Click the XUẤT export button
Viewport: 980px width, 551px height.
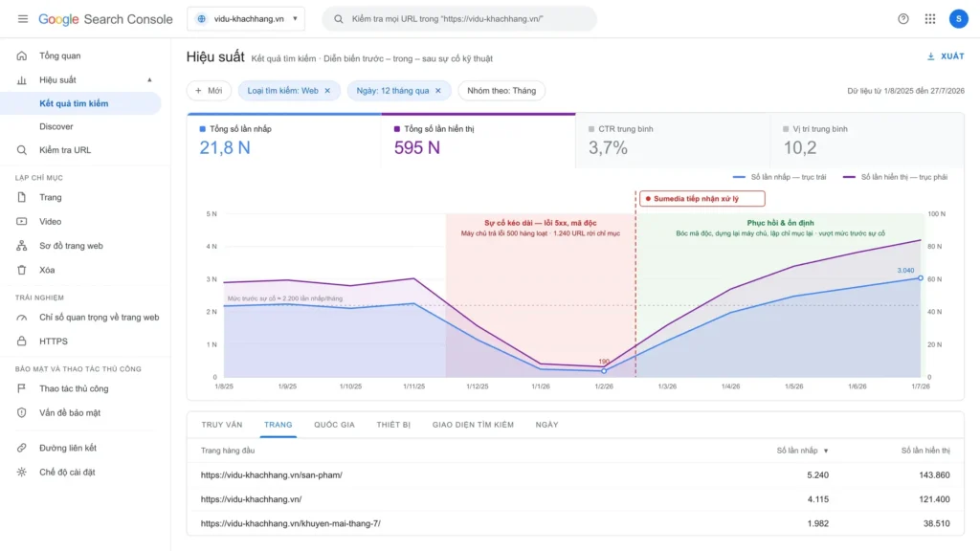946,56
